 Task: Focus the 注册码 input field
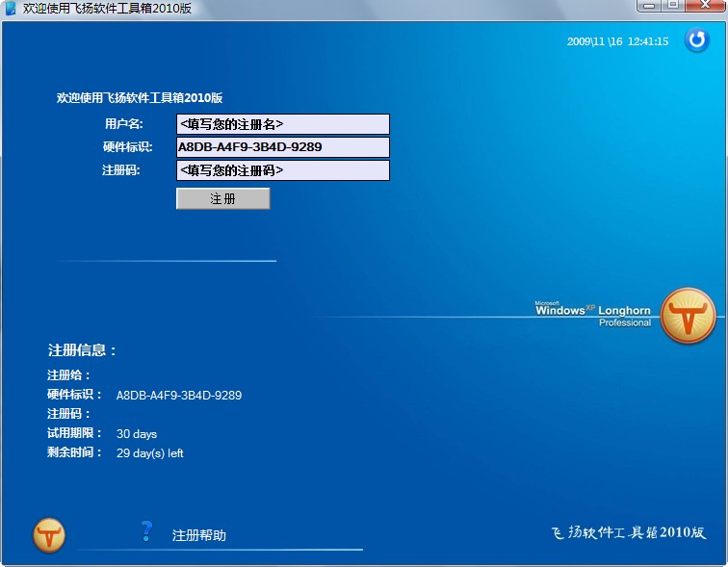(x=283, y=170)
